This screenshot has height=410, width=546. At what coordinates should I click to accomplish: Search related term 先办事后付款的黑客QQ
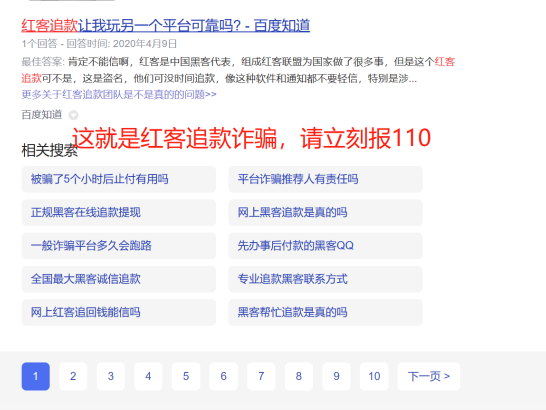click(x=325, y=246)
